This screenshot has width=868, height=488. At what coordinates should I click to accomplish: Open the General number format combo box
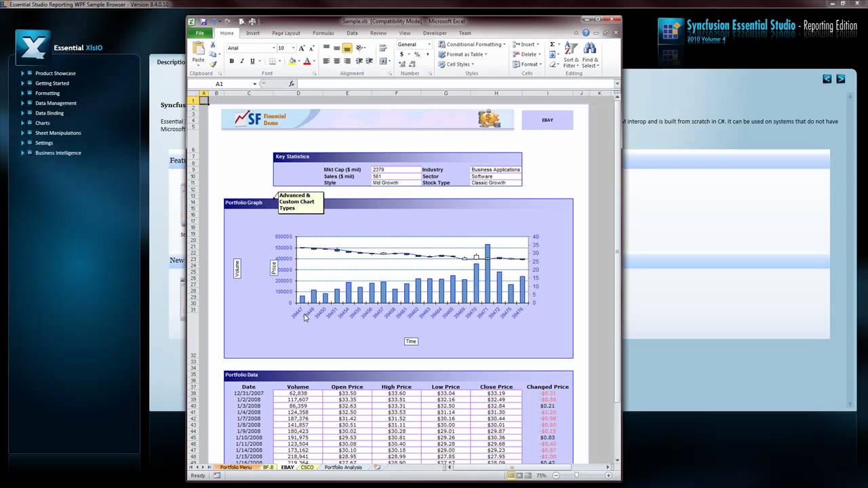click(414, 45)
